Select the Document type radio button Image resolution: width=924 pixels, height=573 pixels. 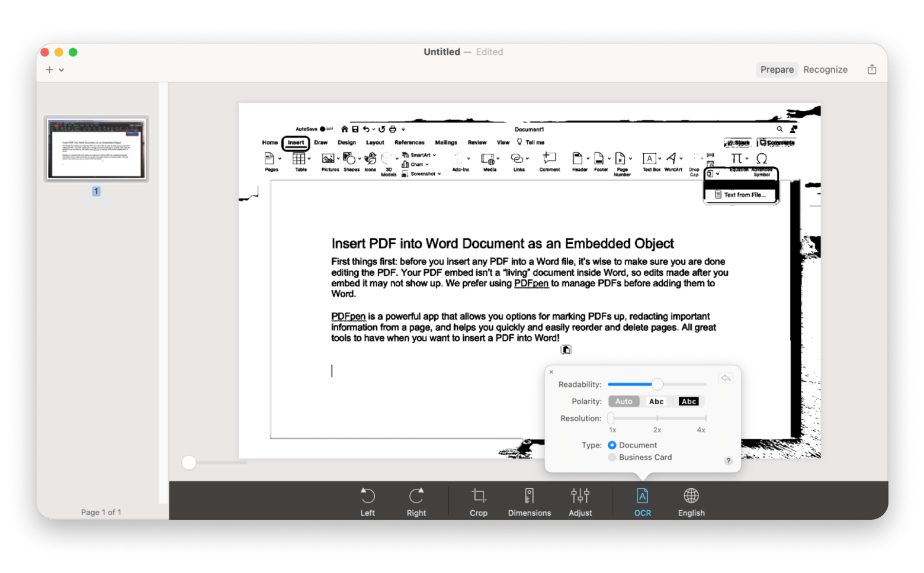pos(612,445)
